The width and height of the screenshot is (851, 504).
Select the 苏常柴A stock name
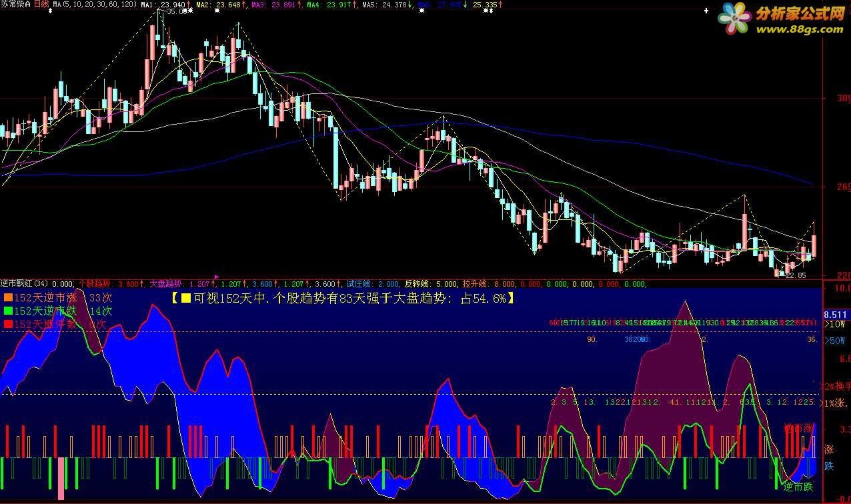[15, 4]
